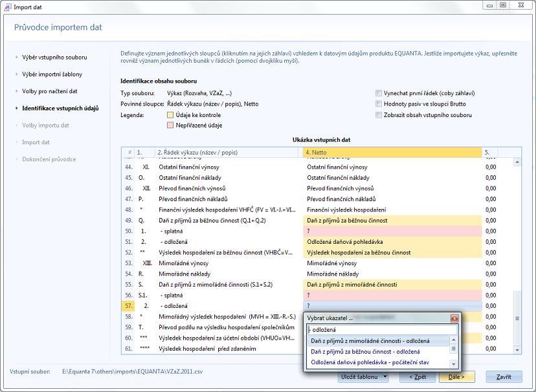This screenshot has width=536, height=392.
Task: Click the Import dat wizard step
Action: click(36, 142)
